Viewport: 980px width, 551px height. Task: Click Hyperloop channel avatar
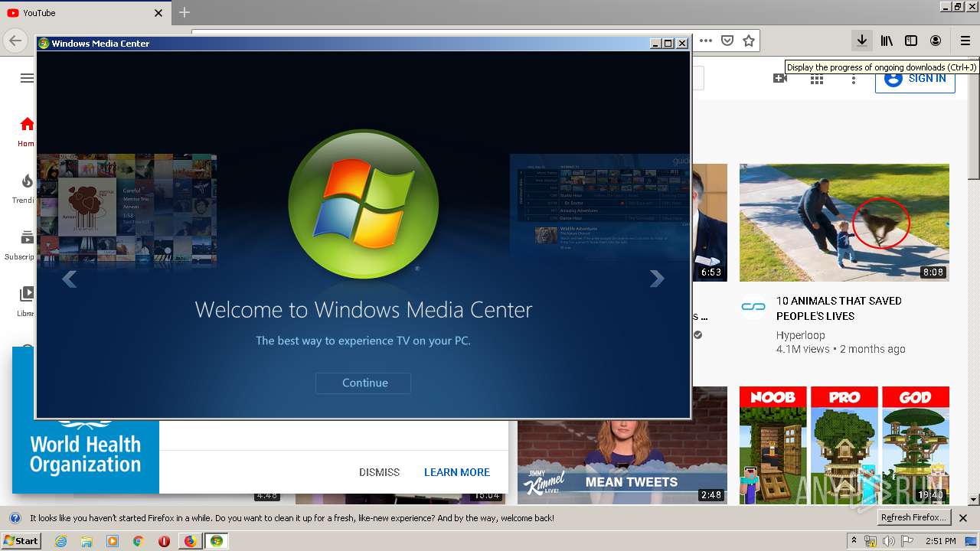pos(753,307)
